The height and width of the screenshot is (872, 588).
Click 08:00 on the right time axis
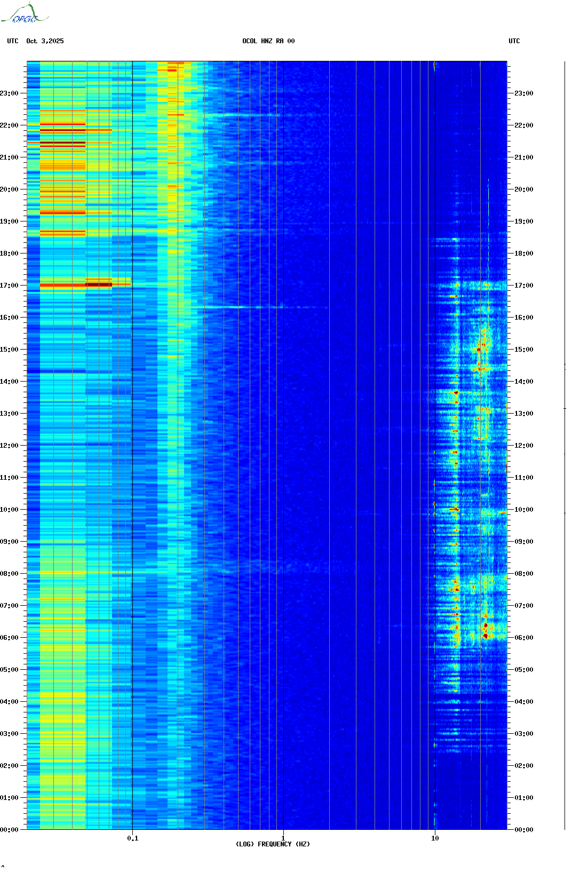523,574
